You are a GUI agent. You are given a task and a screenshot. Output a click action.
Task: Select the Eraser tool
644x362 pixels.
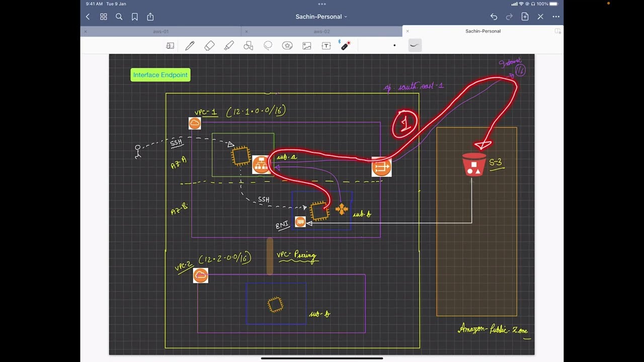point(209,46)
